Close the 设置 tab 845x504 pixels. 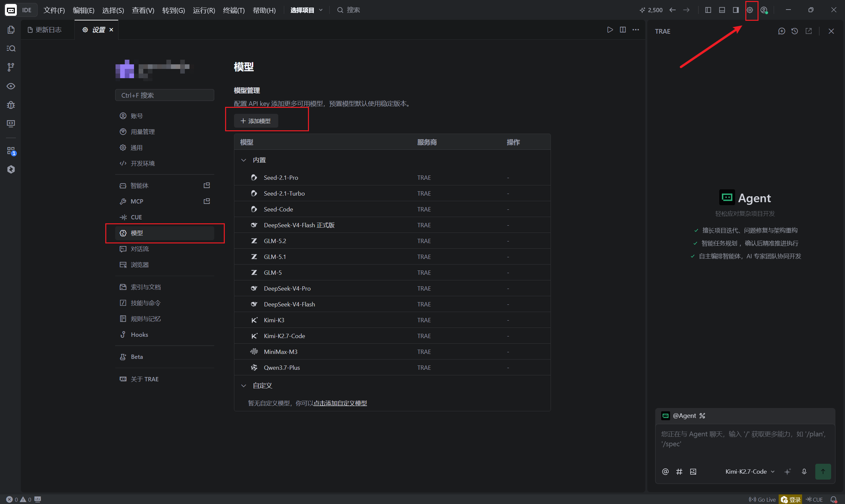coord(111,30)
